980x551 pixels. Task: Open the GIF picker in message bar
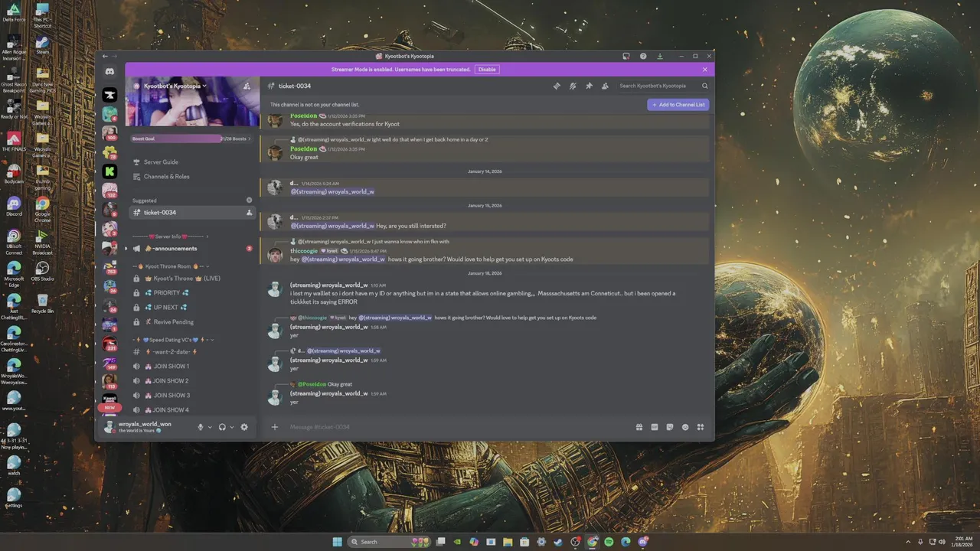655,427
